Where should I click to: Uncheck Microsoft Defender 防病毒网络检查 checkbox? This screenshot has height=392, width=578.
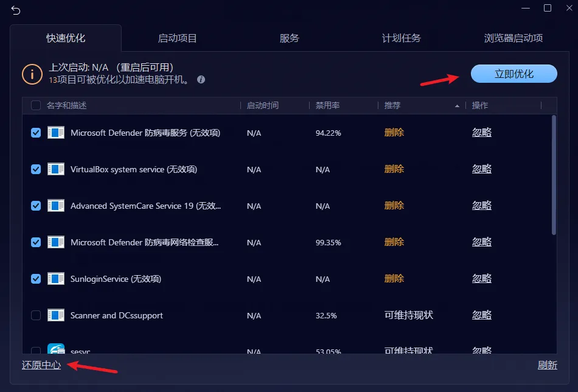point(36,242)
